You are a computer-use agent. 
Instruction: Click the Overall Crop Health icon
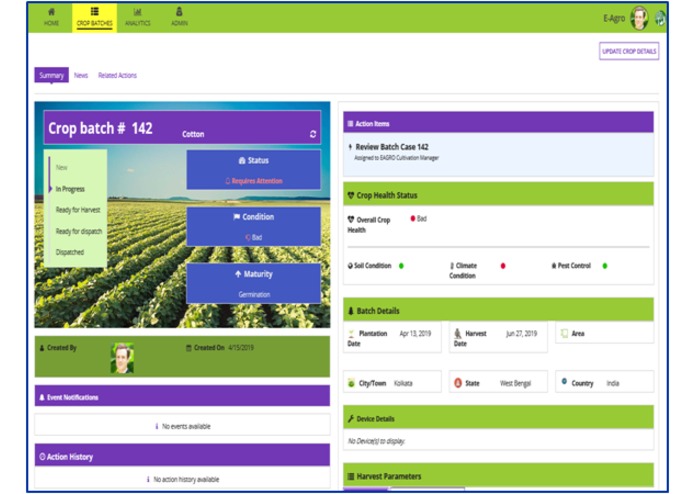point(351,219)
